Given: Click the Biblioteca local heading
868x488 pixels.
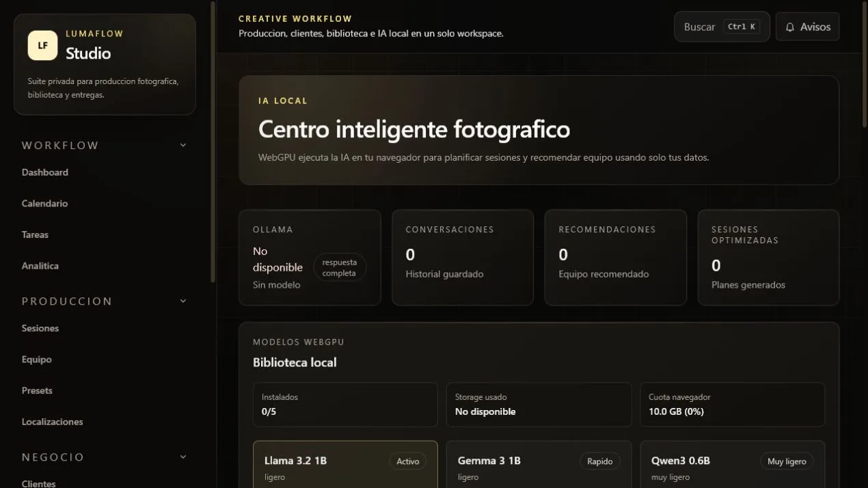Looking at the screenshot, I should click(x=295, y=362).
